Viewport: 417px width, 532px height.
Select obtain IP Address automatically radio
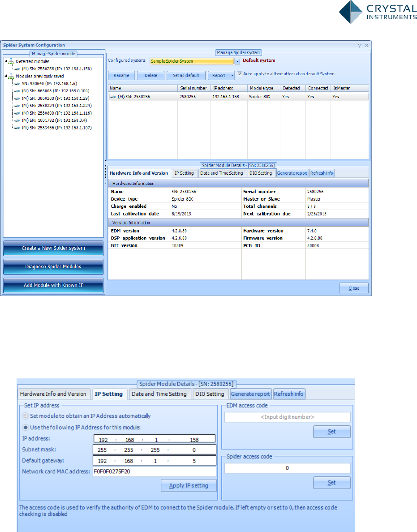tap(26, 416)
